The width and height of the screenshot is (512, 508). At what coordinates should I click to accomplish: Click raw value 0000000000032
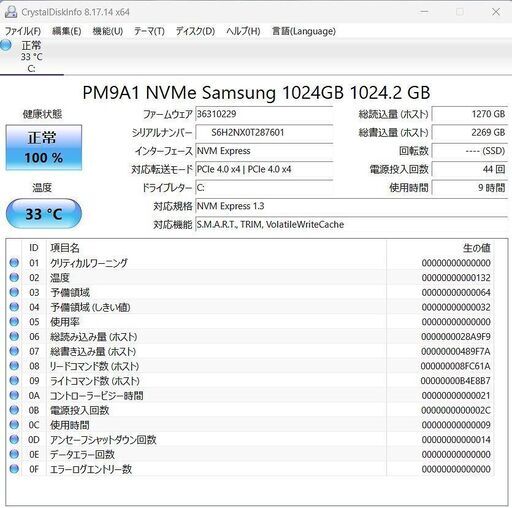point(456,307)
